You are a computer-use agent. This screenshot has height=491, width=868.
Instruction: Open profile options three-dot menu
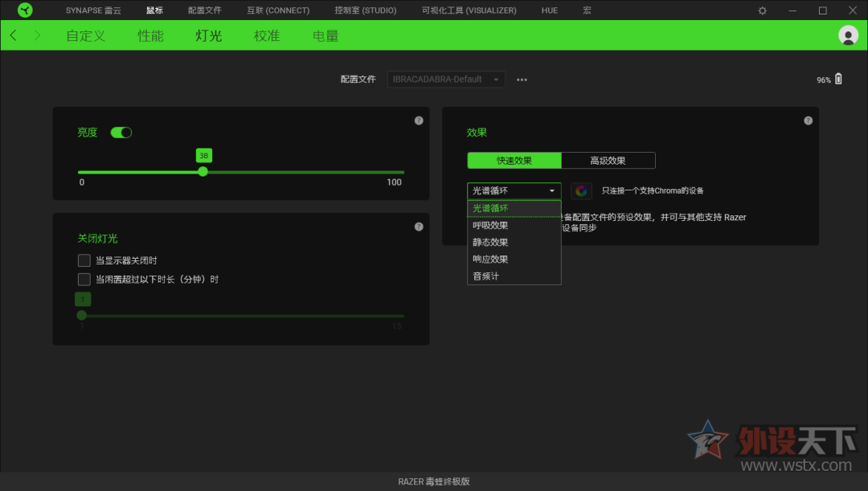point(522,80)
